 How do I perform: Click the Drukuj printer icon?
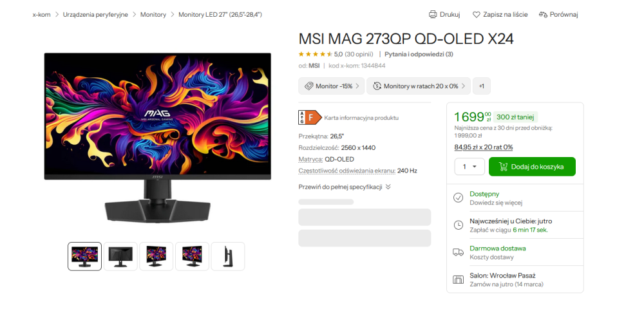pos(433,14)
